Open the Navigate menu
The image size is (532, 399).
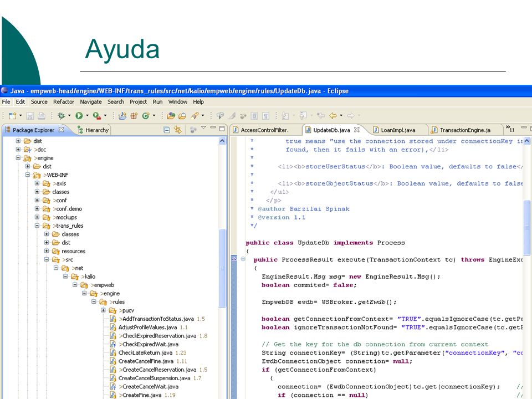(x=91, y=102)
